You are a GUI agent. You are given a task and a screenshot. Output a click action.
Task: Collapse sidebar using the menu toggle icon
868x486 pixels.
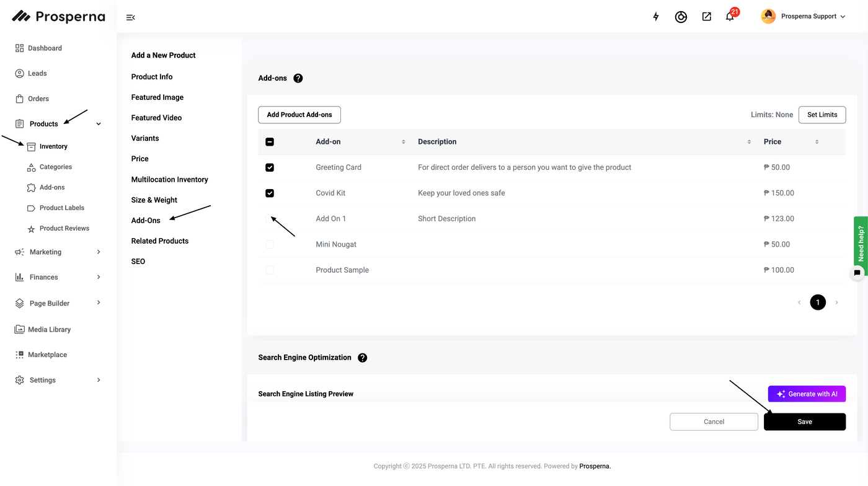point(130,17)
